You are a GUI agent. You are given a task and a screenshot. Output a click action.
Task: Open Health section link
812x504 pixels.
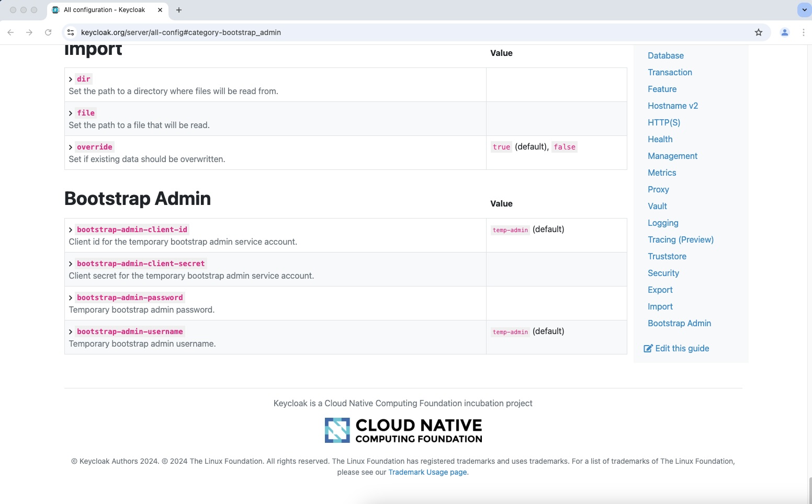(660, 139)
